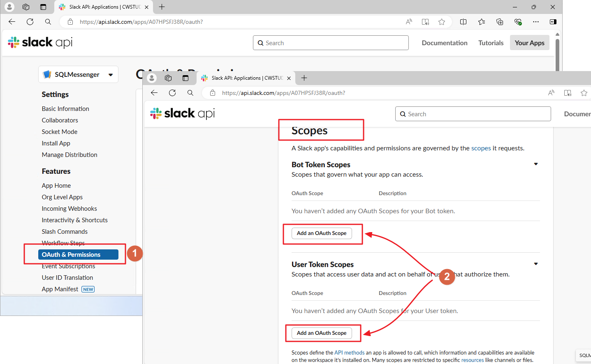Image resolution: width=591 pixels, height=364 pixels.
Task: Open Tutorials in back window header
Action: [x=491, y=43]
